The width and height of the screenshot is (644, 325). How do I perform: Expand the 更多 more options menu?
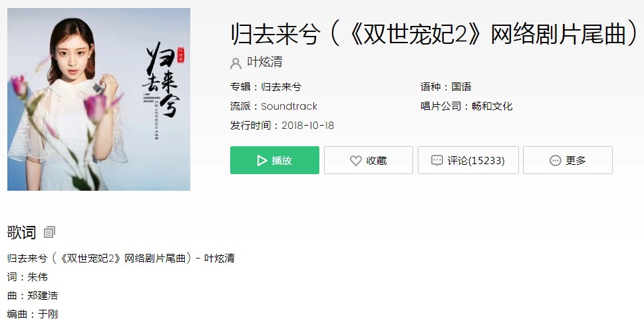click(x=567, y=160)
